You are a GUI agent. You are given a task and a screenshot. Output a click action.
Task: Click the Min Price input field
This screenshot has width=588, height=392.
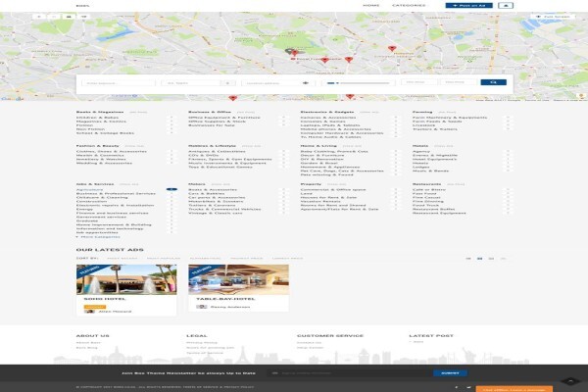(x=418, y=81)
